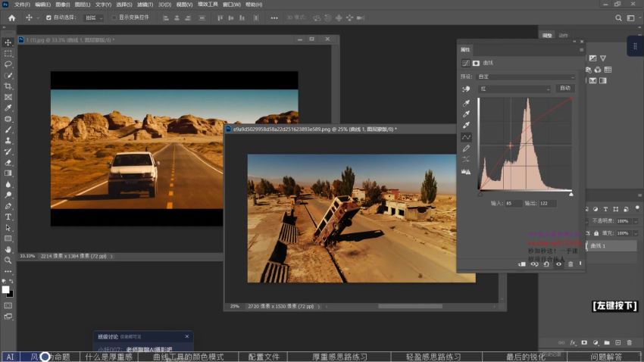Open the workspace switcher icon
This screenshot has width=644, height=362.
pos(631,18)
